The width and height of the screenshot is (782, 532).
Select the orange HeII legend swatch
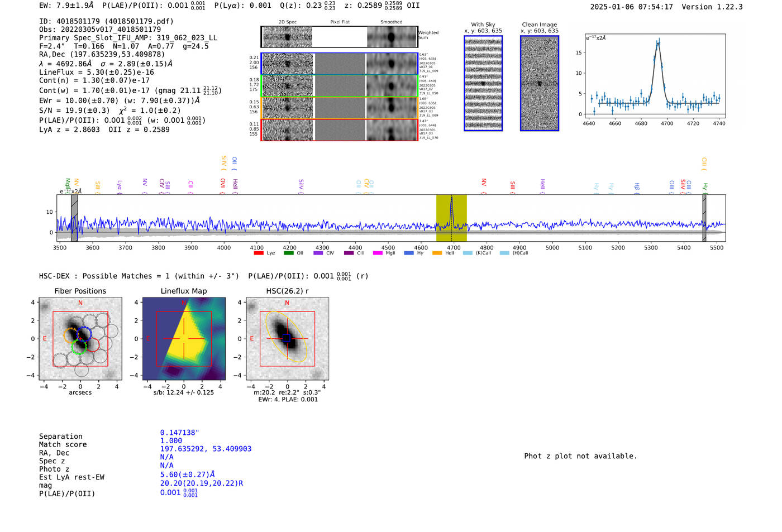click(437, 253)
